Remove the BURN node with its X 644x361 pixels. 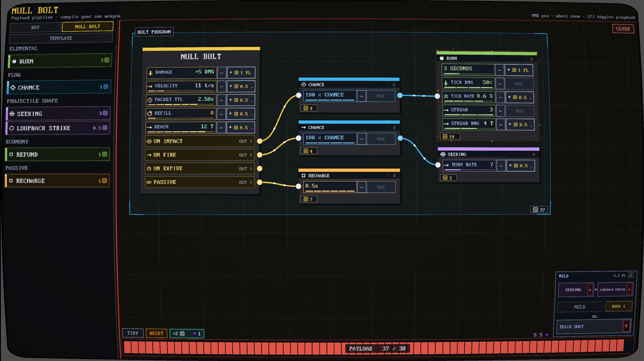tap(531, 59)
